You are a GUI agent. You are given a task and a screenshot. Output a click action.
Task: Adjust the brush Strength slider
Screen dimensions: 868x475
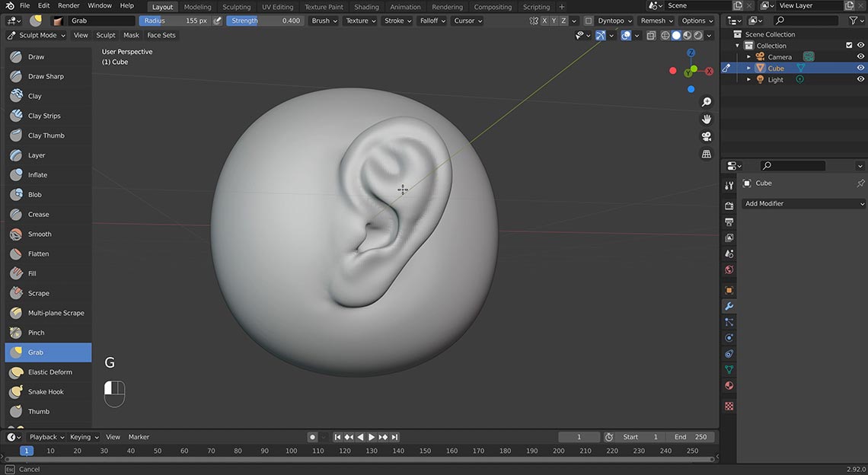point(265,21)
